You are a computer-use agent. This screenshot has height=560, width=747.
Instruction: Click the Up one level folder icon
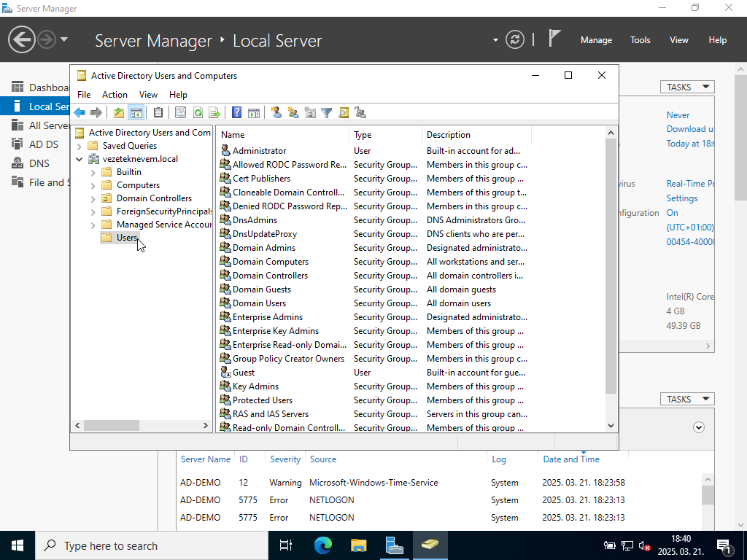point(118,112)
